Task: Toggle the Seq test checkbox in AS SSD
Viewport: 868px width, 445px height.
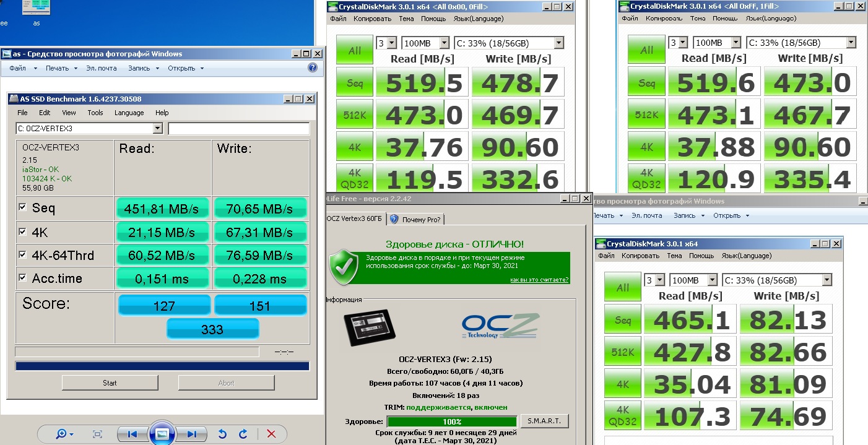Action: (22, 207)
